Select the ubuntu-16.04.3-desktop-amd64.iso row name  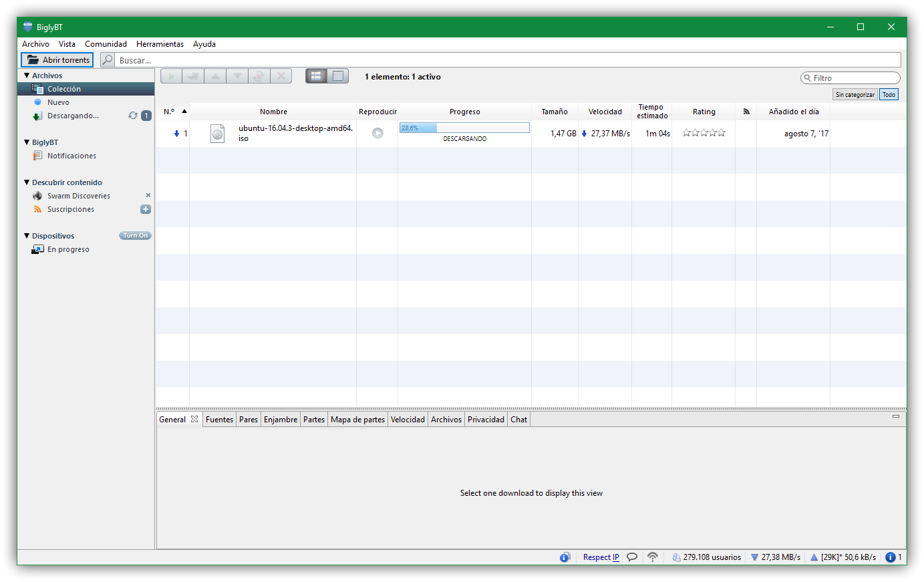tap(295, 134)
